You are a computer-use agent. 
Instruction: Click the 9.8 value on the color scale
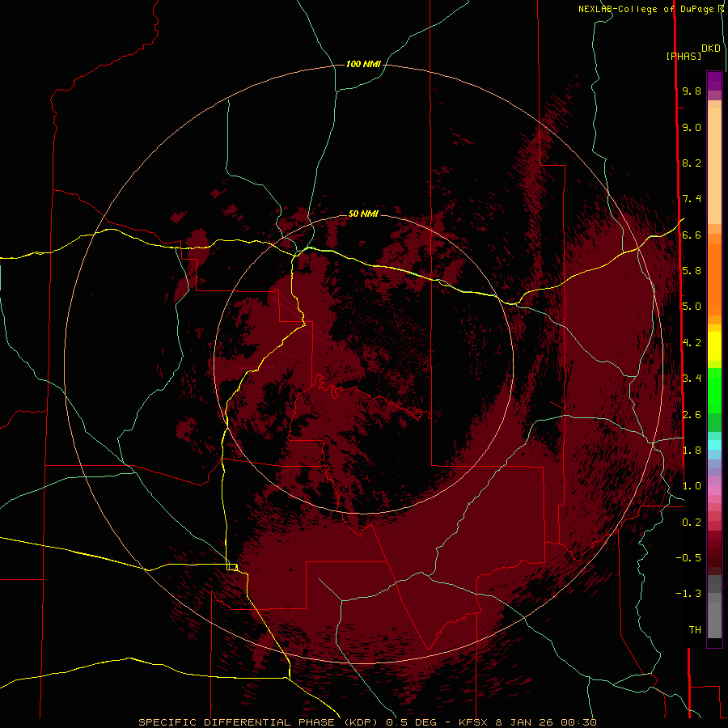(692, 91)
